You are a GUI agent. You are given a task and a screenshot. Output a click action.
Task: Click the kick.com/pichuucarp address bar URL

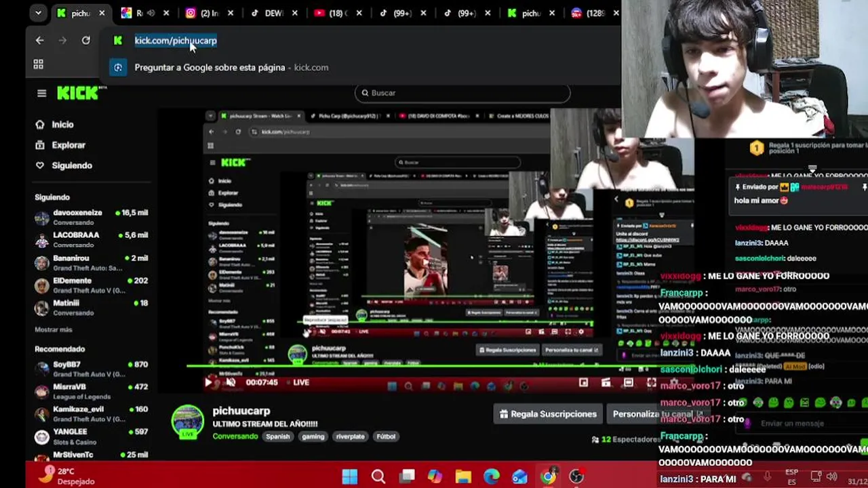pyautogui.click(x=176, y=41)
